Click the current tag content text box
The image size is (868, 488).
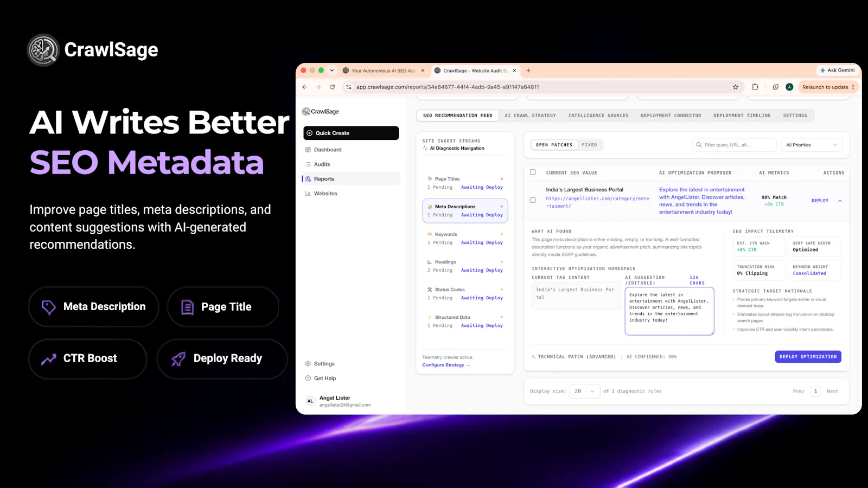(x=576, y=297)
